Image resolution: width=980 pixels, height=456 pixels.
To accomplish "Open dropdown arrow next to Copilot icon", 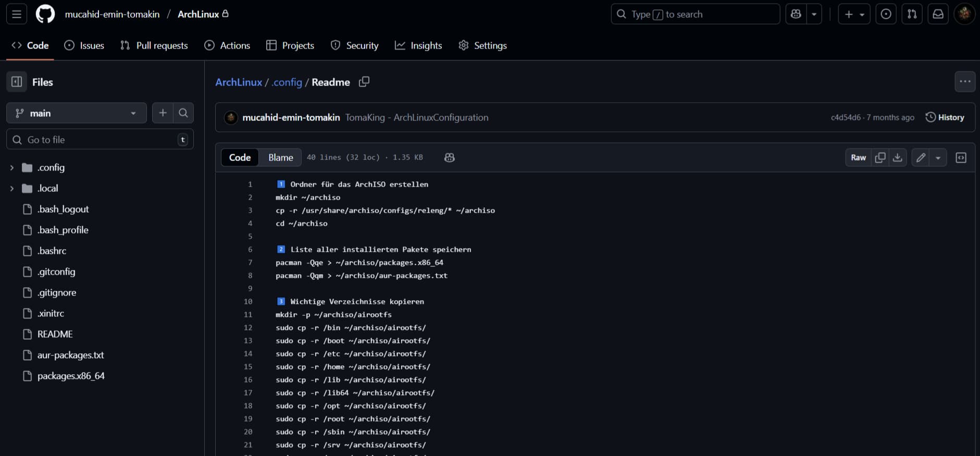I will point(814,14).
